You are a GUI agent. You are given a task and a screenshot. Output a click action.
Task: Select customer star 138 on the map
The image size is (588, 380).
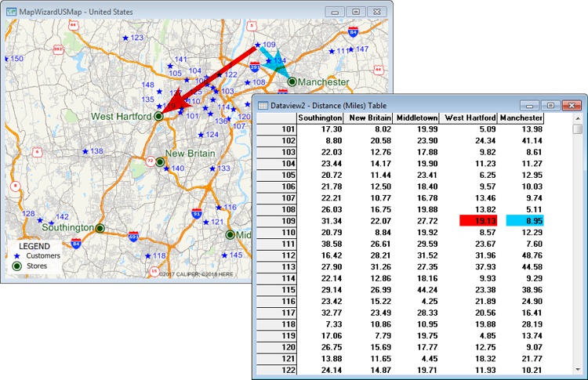point(85,151)
